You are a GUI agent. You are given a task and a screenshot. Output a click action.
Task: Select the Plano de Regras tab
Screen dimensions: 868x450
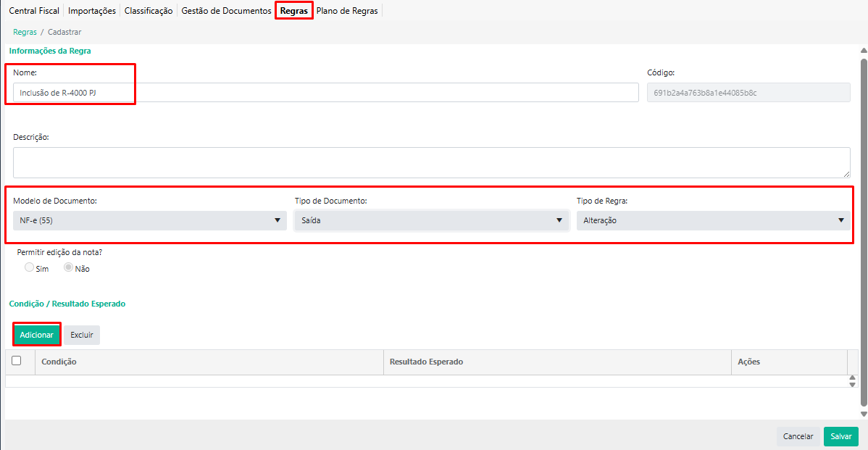(347, 11)
